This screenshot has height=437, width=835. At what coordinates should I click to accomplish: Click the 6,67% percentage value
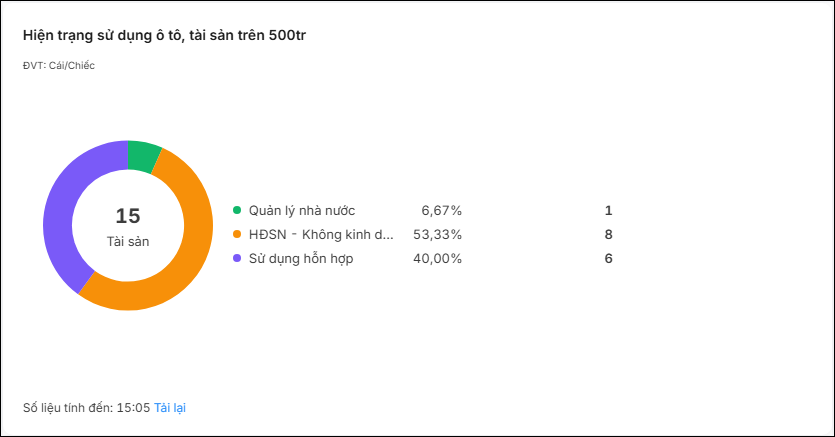click(x=441, y=211)
